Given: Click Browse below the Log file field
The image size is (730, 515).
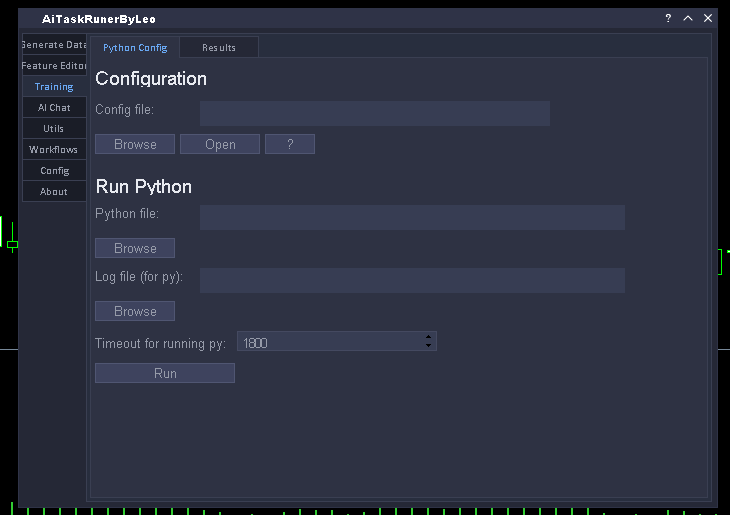Looking at the screenshot, I should (135, 311).
